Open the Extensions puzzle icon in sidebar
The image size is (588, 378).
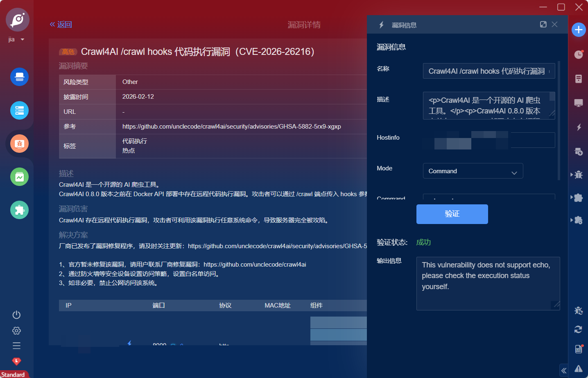[19, 210]
